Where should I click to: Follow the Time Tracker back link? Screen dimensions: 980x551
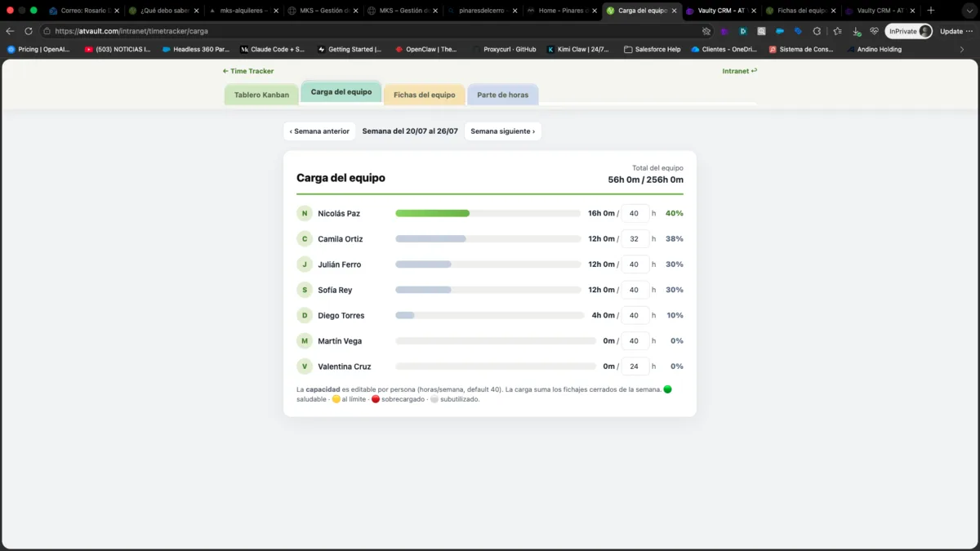coord(248,71)
